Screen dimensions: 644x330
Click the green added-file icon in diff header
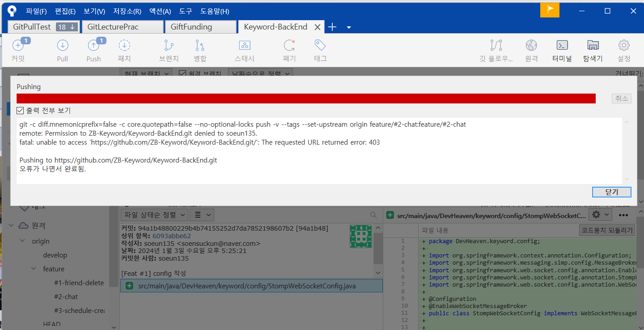[390, 215]
